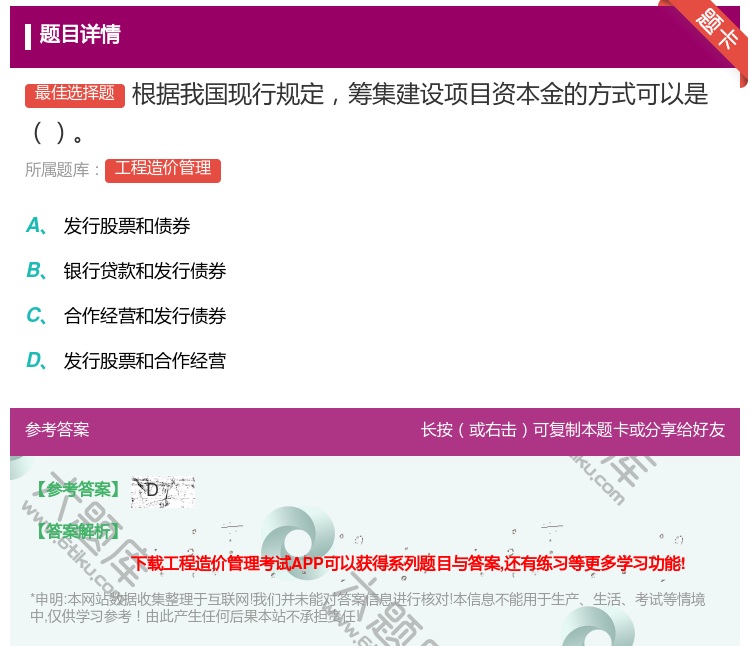Click the 最佳选择题 question type badge
Viewport: 750px width, 646px height.
tap(75, 95)
